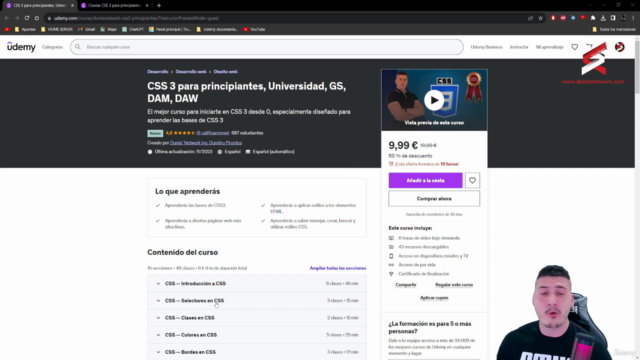The height and width of the screenshot is (360, 640).
Task: Open the Apuntes bookmark folder
Action: click(25, 29)
